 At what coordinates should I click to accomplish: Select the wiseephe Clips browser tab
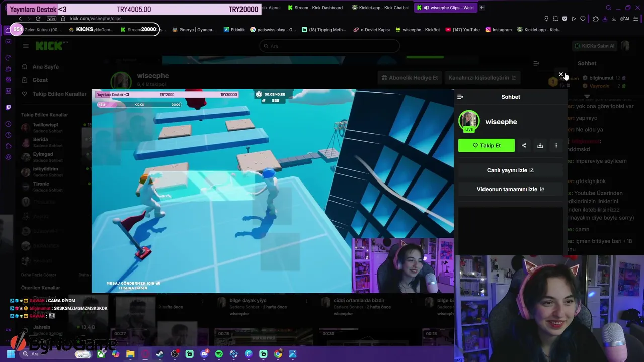tap(445, 8)
